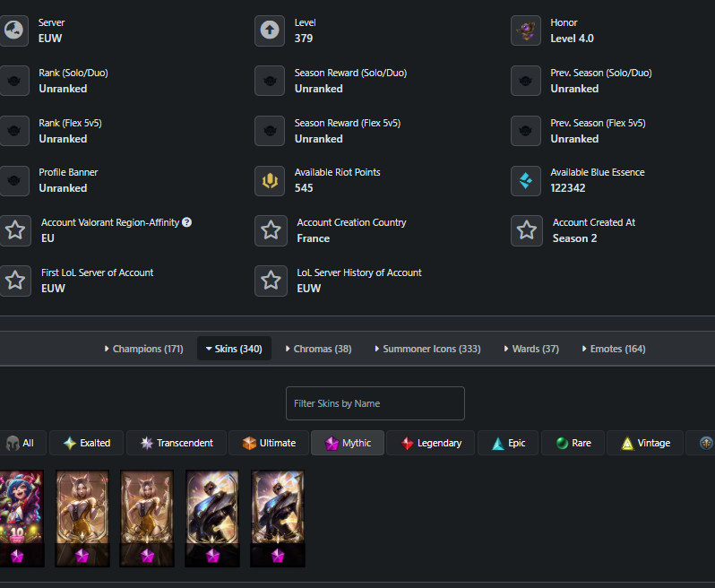Click the Level value 379

(304, 39)
